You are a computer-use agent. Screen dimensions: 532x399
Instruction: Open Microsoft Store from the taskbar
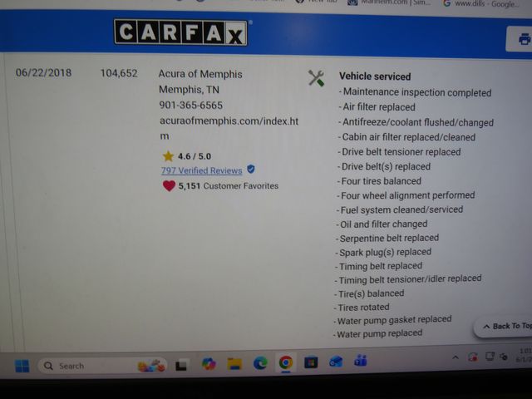[x=311, y=362]
